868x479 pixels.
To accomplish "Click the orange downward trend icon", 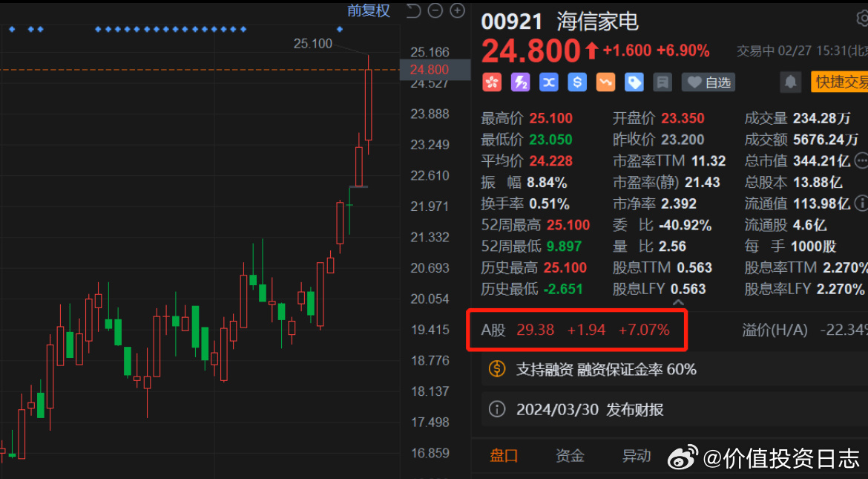I will coord(605,82).
